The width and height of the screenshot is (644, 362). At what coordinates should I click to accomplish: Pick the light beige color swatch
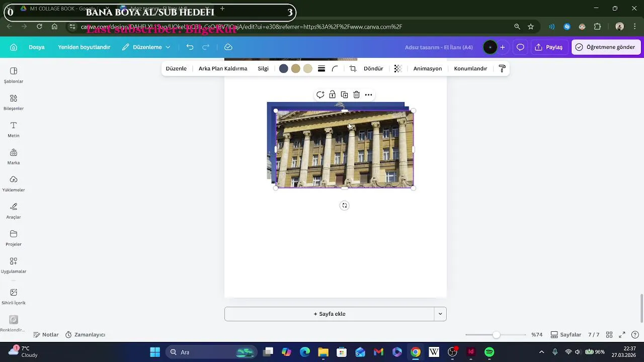click(x=308, y=69)
